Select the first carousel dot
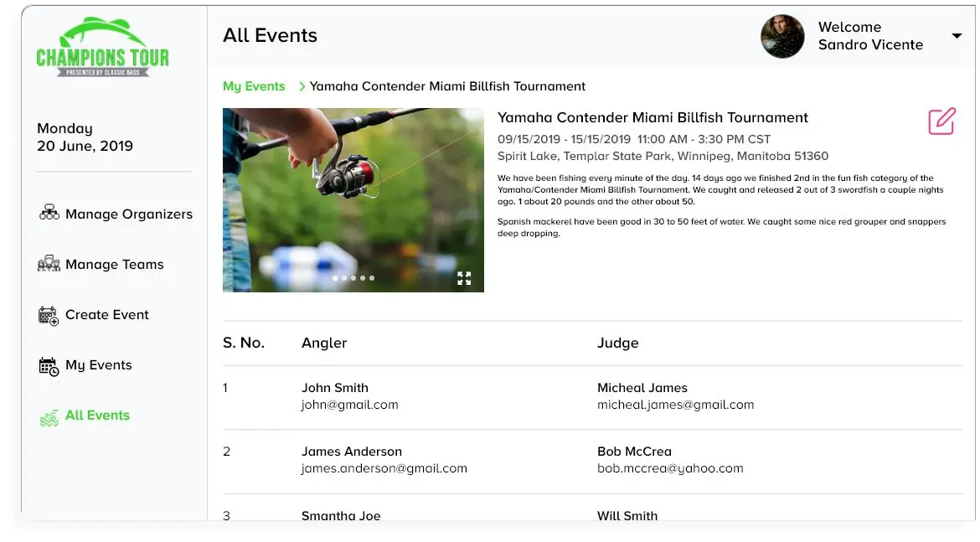This screenshot has height=542, width=980. pos(336,278)
